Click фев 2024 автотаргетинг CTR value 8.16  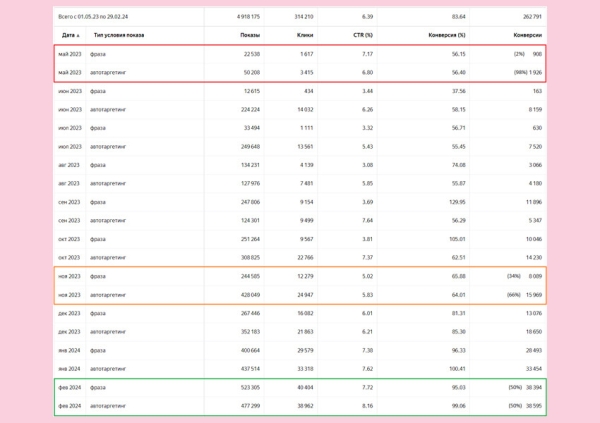(x=366, y=405)
